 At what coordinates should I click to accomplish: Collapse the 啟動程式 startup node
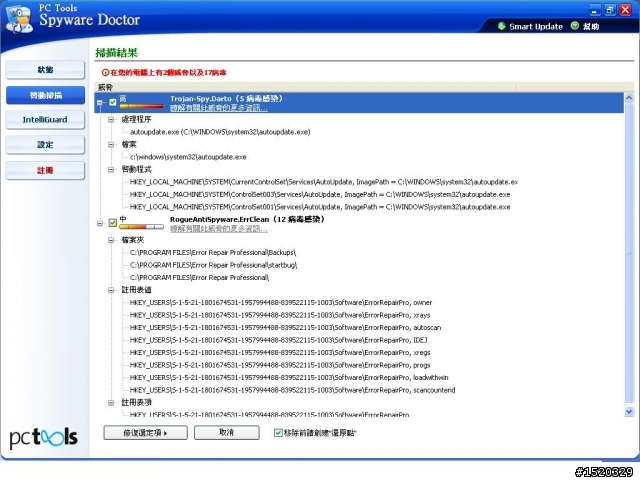pyautogui.click(x=111, y=169)
